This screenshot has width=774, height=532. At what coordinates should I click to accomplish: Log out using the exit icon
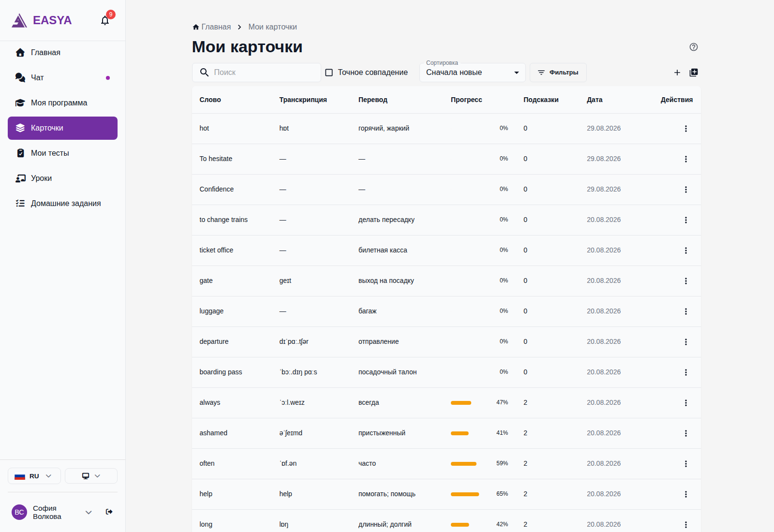pyautogui.click(x=109, y=512)
